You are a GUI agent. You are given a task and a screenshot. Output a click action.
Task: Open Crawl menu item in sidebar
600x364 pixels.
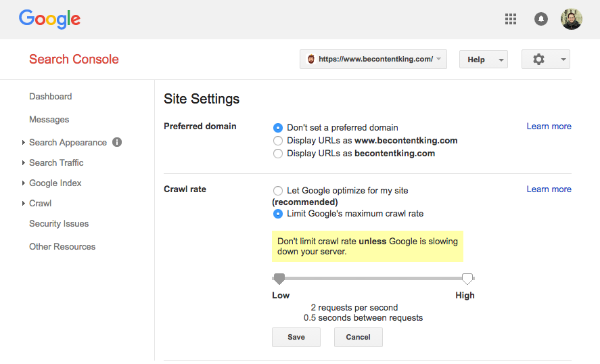(x=40, y=203)
